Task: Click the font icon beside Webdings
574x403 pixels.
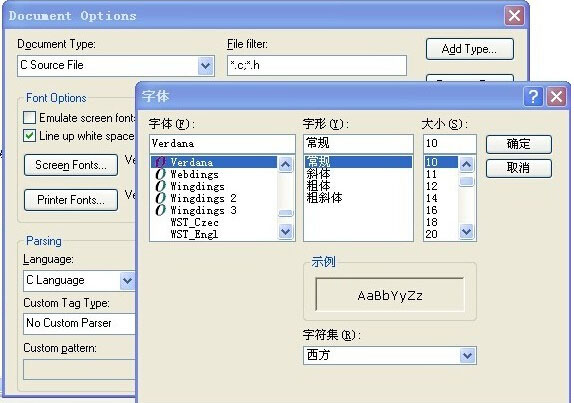Action: click(x=160, y=174)
